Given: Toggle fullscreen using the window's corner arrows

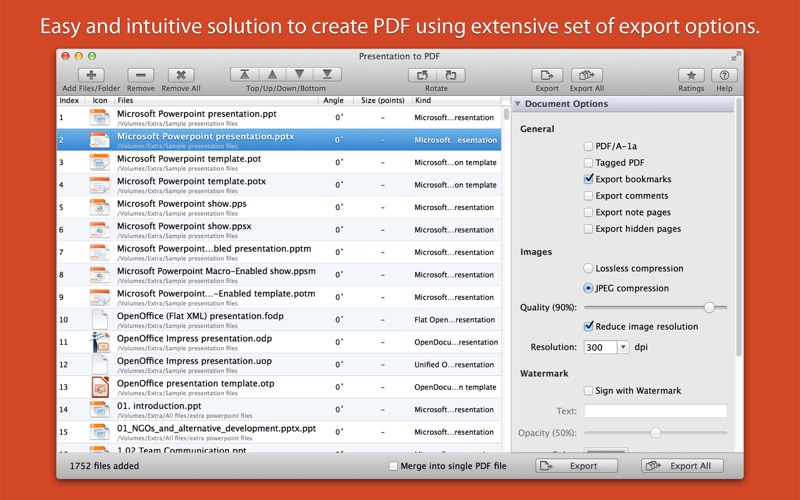Looking at the screenshot, I should 735,57.
